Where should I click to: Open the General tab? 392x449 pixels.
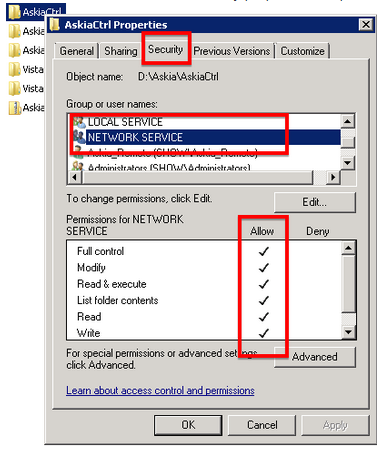point(77,51)
